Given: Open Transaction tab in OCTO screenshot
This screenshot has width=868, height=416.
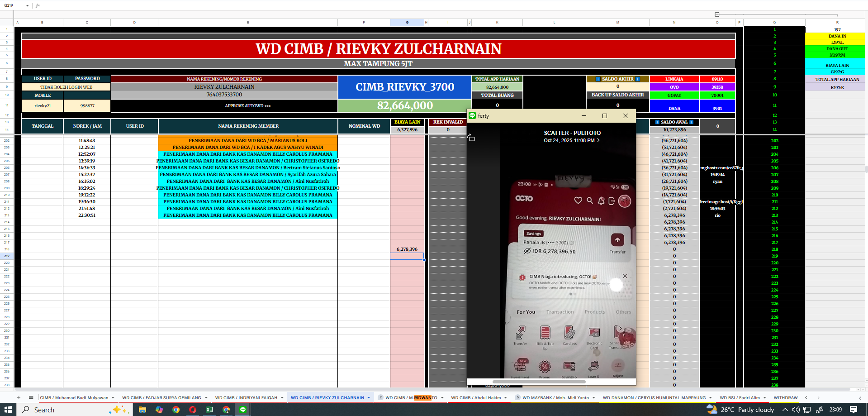Looking at the screenshot, I should [x=560, y=312].
